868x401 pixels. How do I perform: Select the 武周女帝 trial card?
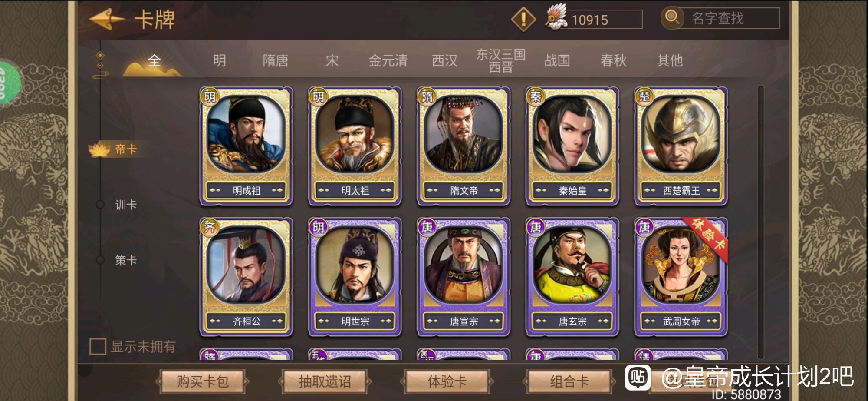681,277
